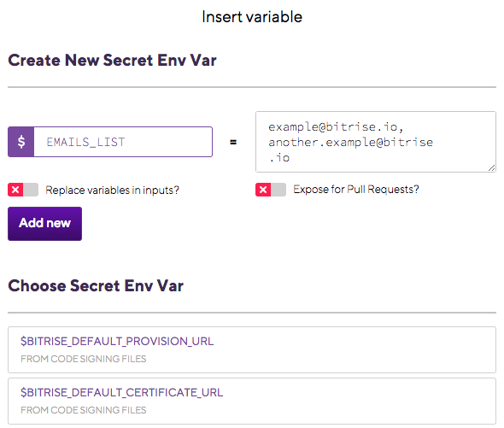Click the textarea resize grip corner
The width and height of the screenshot is (504, 428).
[491, 167]
